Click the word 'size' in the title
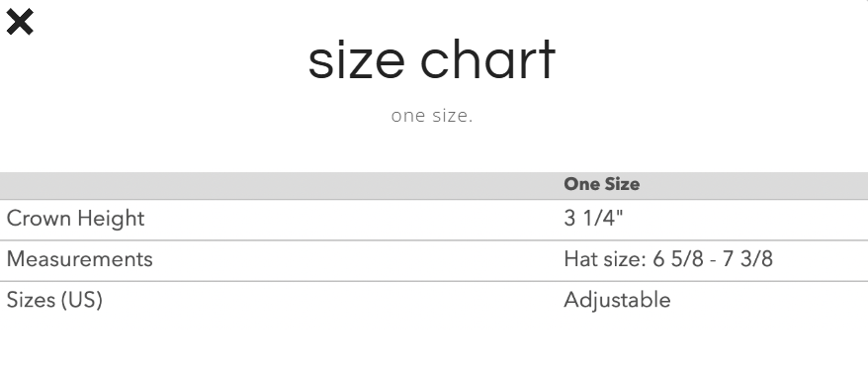 point(357,61)
